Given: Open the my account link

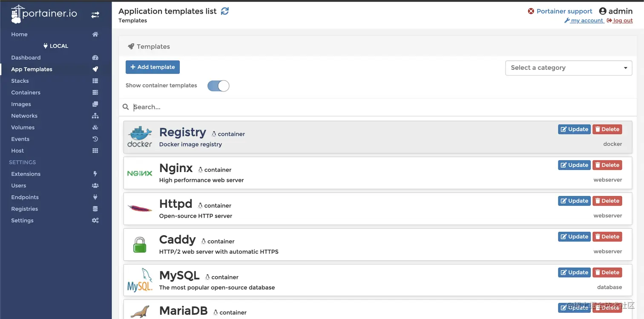Looking at the screenshot, I should [584, 20].
